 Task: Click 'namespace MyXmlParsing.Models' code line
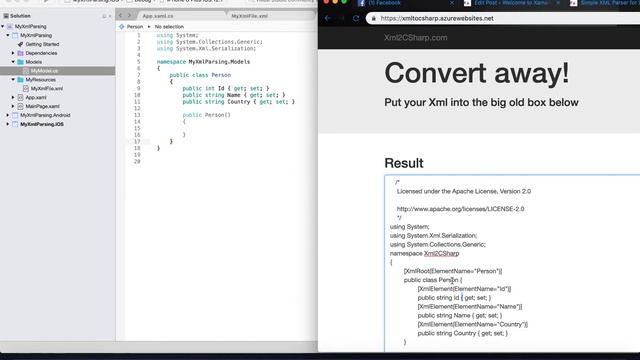[x=203, y=62]
